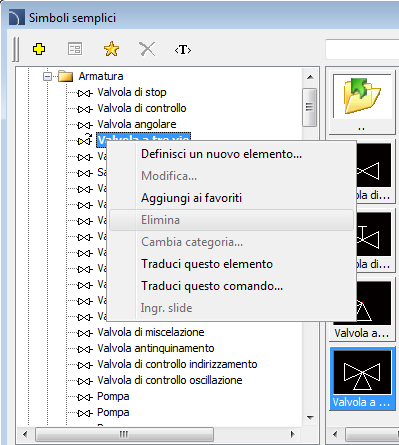Click the highlighted three-way valve tree icon

point(85,140)
